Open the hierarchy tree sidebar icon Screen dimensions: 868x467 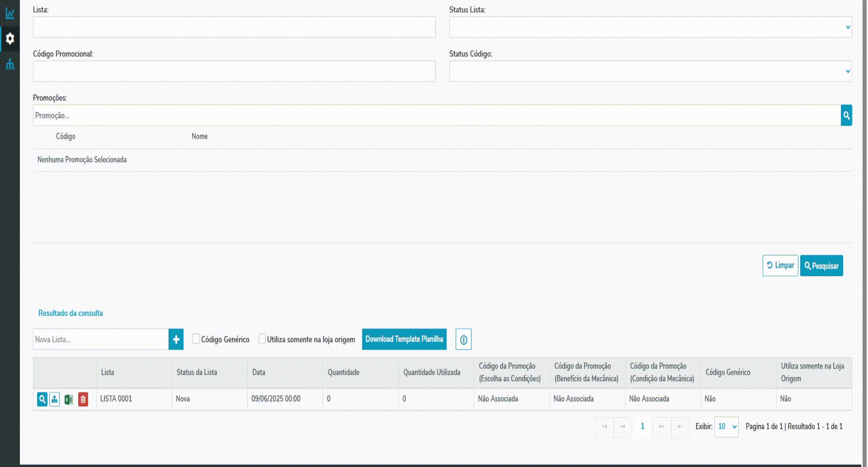10,64
